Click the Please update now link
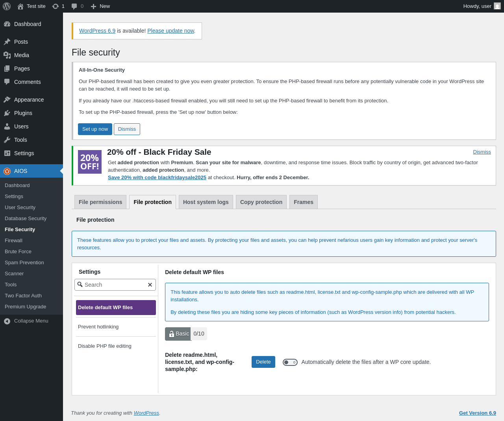Screen dimensions: 504x421 (x=170, y=31)
